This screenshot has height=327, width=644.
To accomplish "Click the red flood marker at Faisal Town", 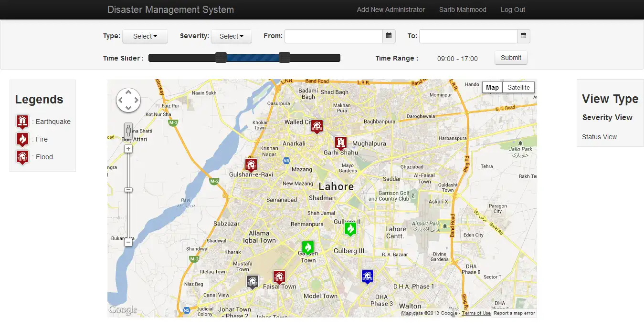I will 279,277.
